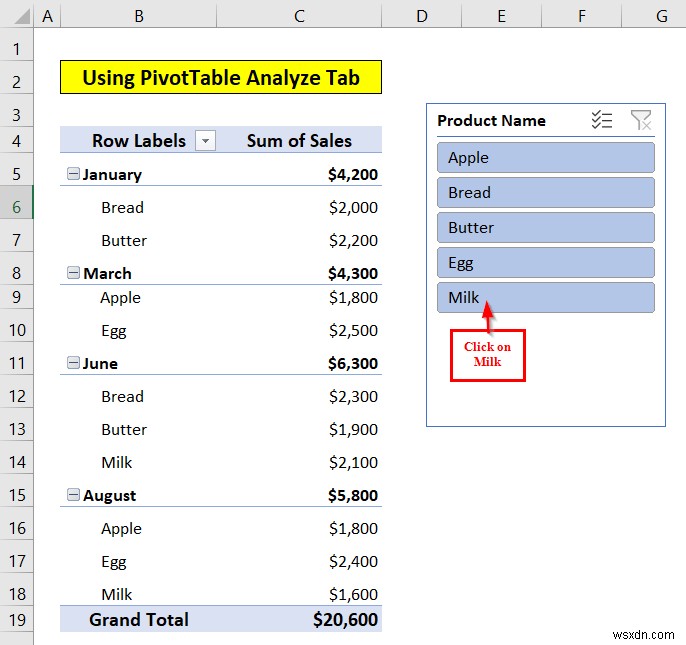The height and width of the screenshot is (645, 686).
Task: Select column G header
Action: point(654,16)
